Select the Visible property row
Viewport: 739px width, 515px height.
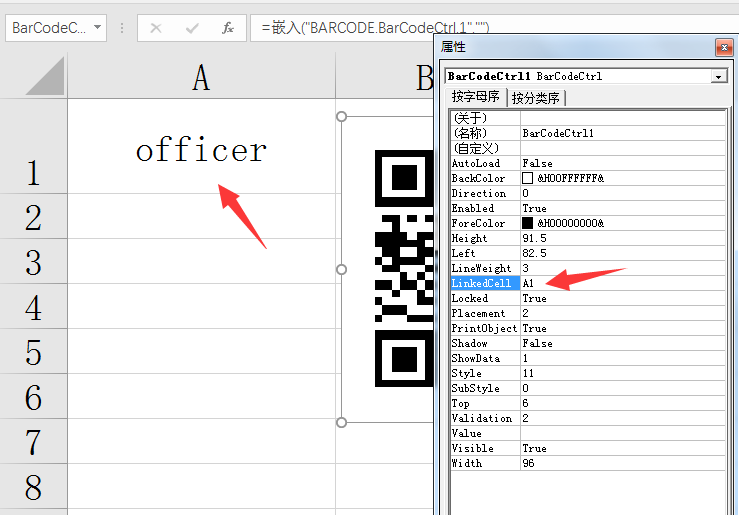click(x=588, y=448)
